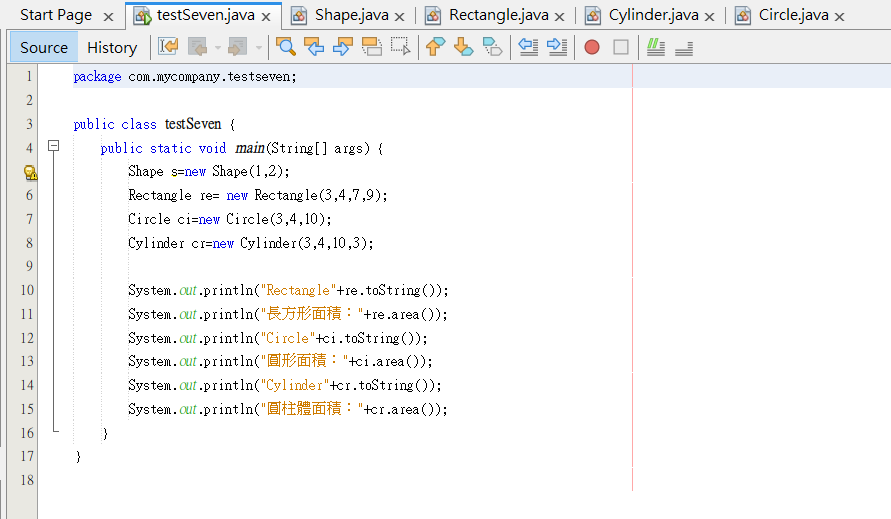Viewport: 891px width, 519px height.
Task: Click the navigate Forward arrow icon
Action: point(237,47)
